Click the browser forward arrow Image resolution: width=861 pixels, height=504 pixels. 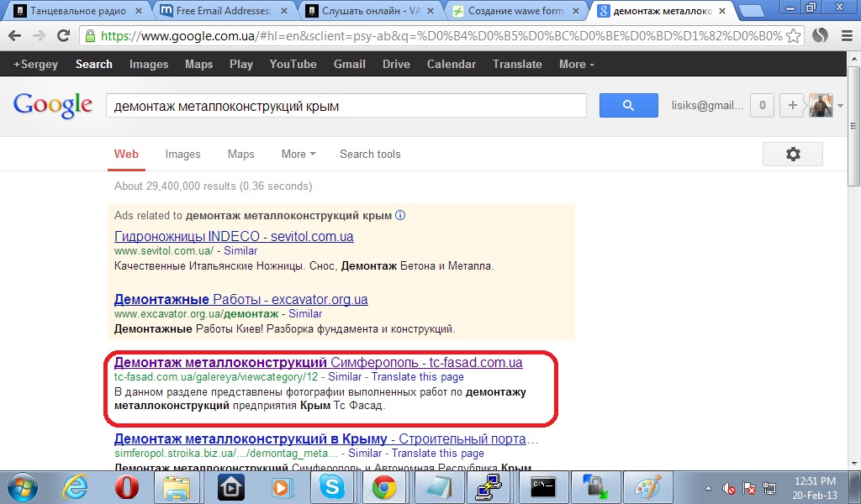click(39, 35)
